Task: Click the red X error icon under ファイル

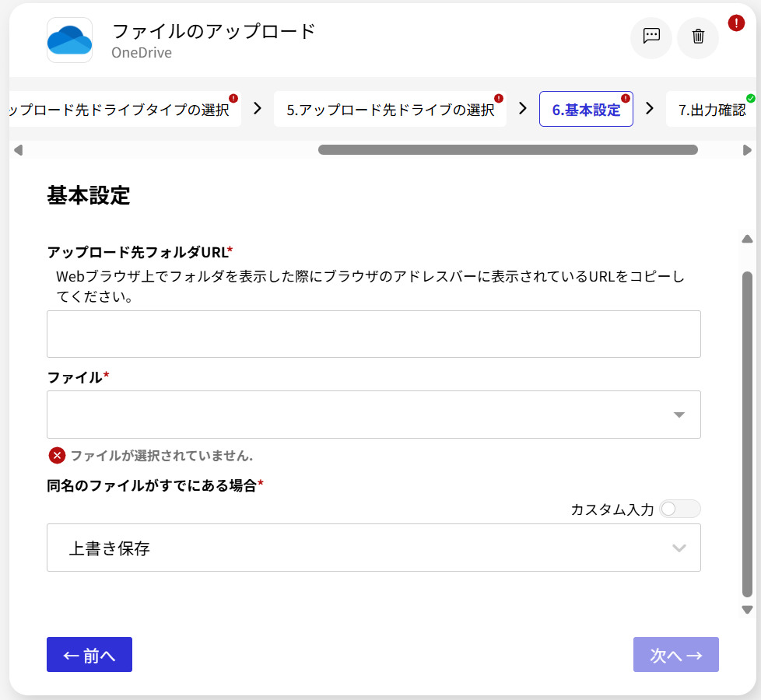Action: click(57, 456)
